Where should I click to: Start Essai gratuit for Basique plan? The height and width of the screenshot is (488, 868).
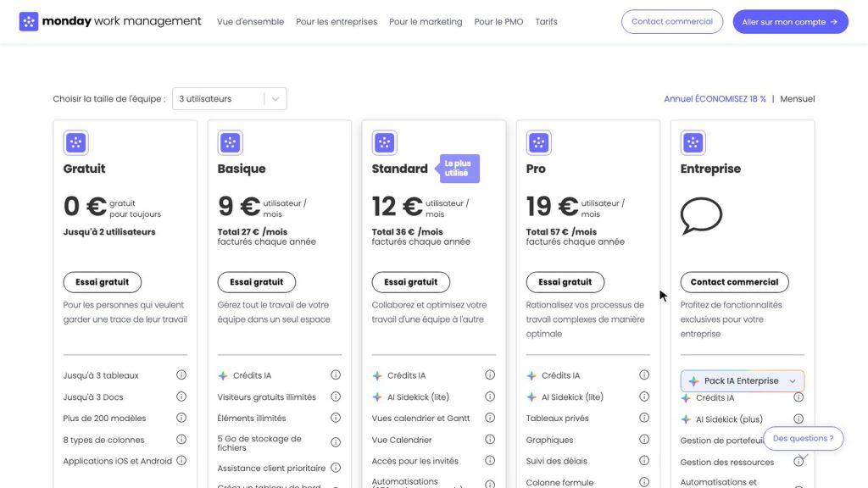[x=256, y=282]
